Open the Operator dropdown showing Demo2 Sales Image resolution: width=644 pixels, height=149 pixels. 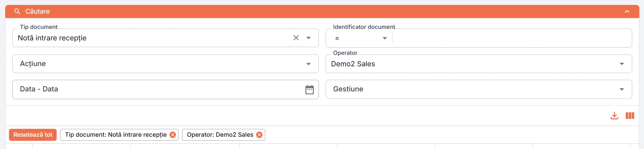622,64
